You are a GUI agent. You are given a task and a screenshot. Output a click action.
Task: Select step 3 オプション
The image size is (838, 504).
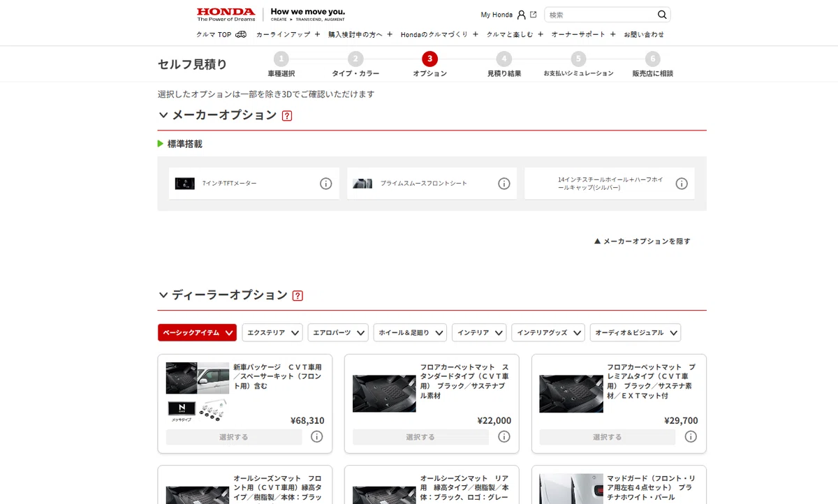pos(429,64)
